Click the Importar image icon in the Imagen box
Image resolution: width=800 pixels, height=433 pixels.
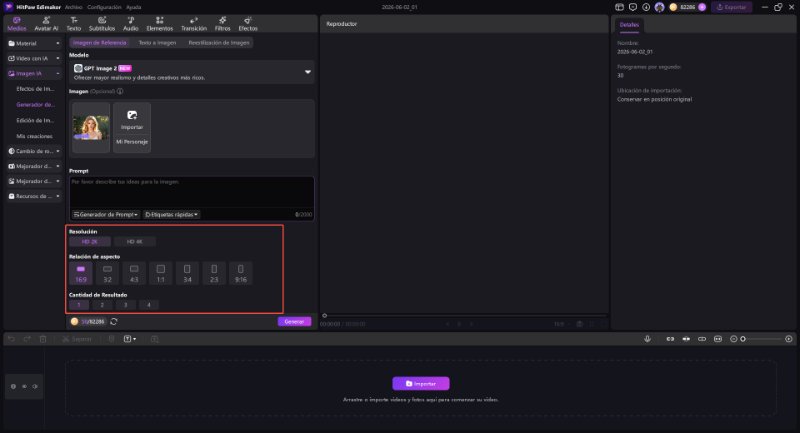(x=132, y=119)
